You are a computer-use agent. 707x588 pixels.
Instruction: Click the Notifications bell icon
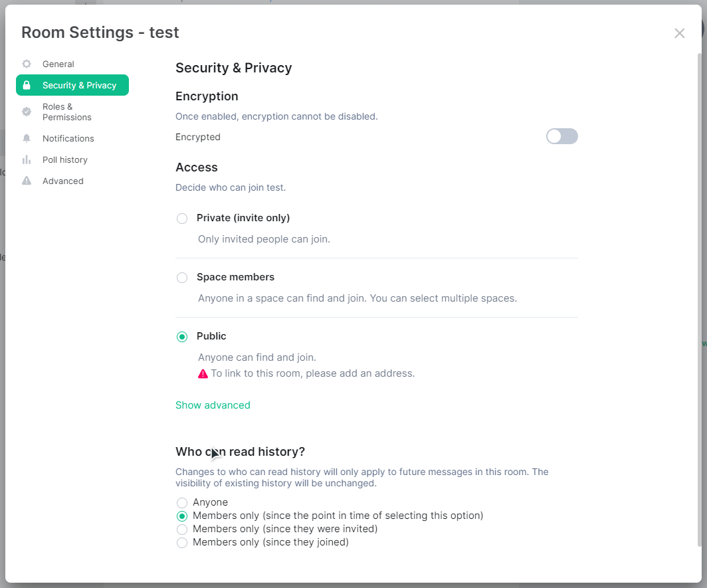(27, 138)
